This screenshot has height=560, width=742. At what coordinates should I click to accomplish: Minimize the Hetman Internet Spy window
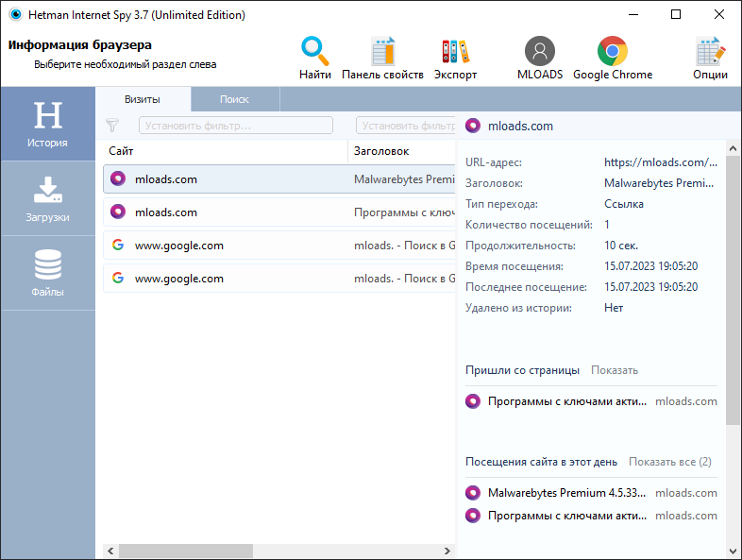pyautogui.click(x=633, y=15)
